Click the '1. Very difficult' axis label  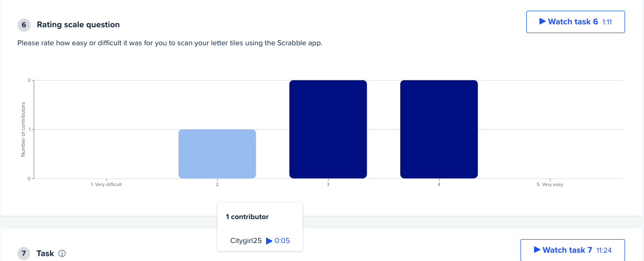click(106, 185)
